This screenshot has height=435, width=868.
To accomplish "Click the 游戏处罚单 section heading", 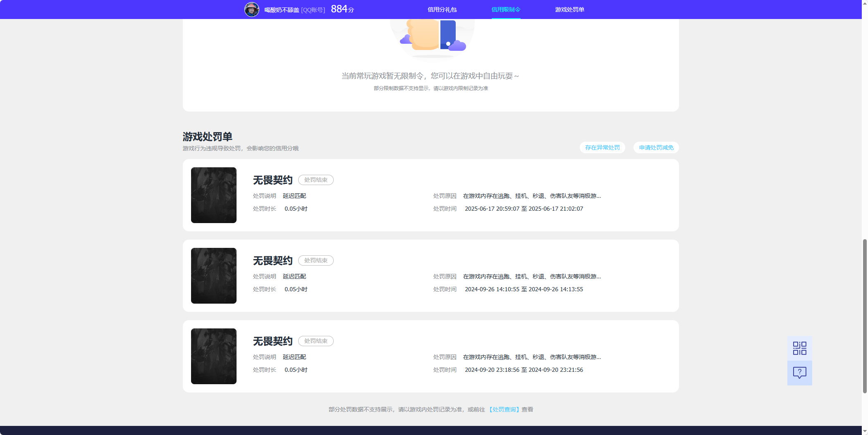I will 208,136.
